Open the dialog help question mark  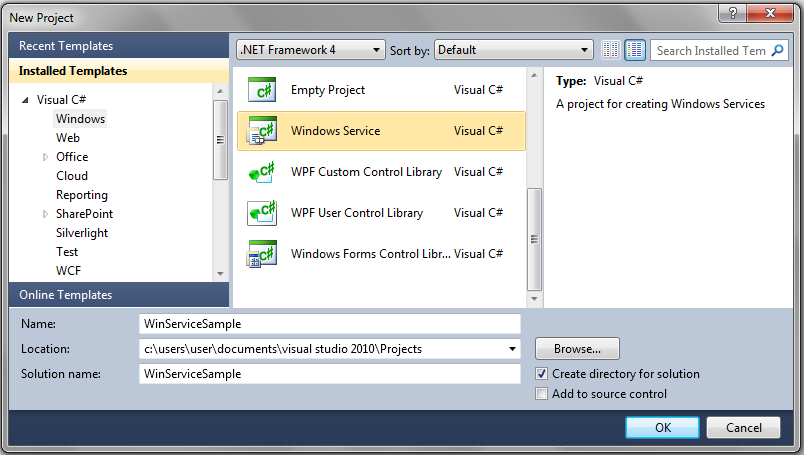pyautogui.click(x=733, y=13)
